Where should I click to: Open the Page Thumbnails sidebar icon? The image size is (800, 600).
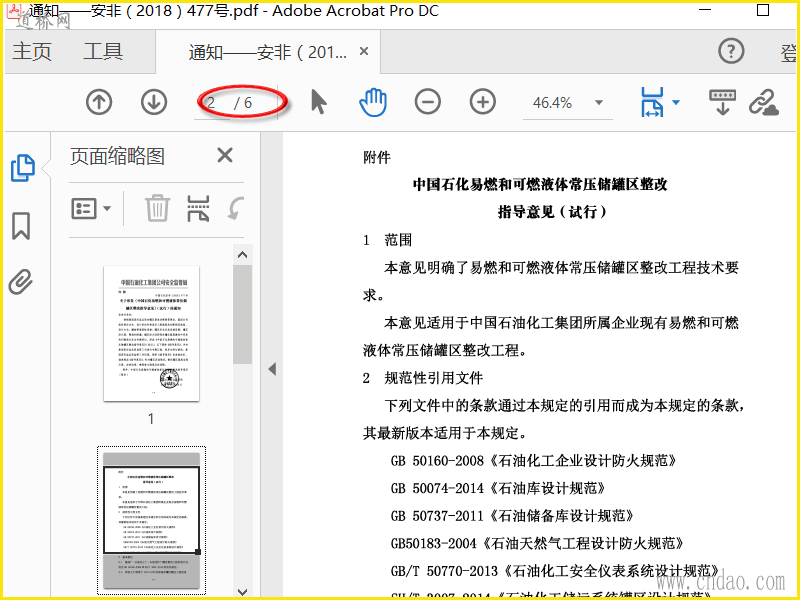point(22,168)
